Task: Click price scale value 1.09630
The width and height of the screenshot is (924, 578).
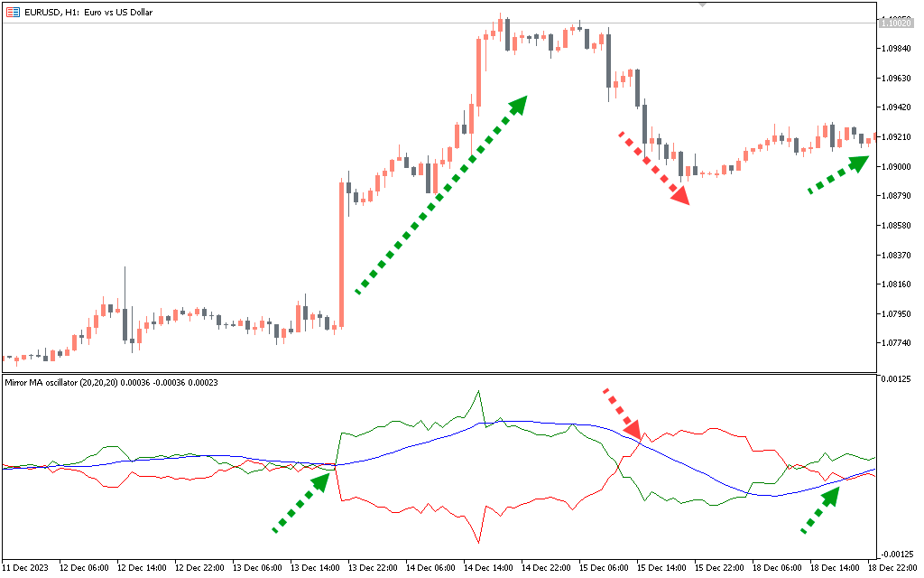Action: point(896,78)
